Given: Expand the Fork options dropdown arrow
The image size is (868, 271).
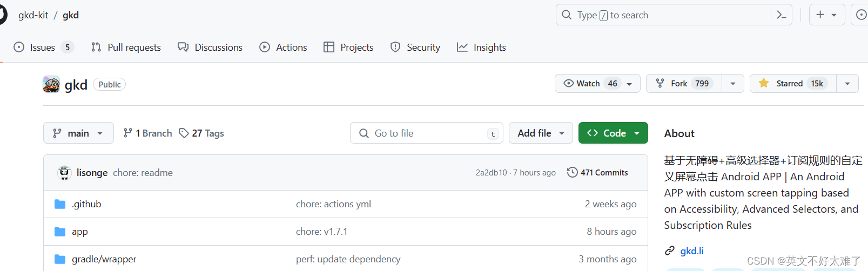Looking at the screenshot, I should (733, 84).
